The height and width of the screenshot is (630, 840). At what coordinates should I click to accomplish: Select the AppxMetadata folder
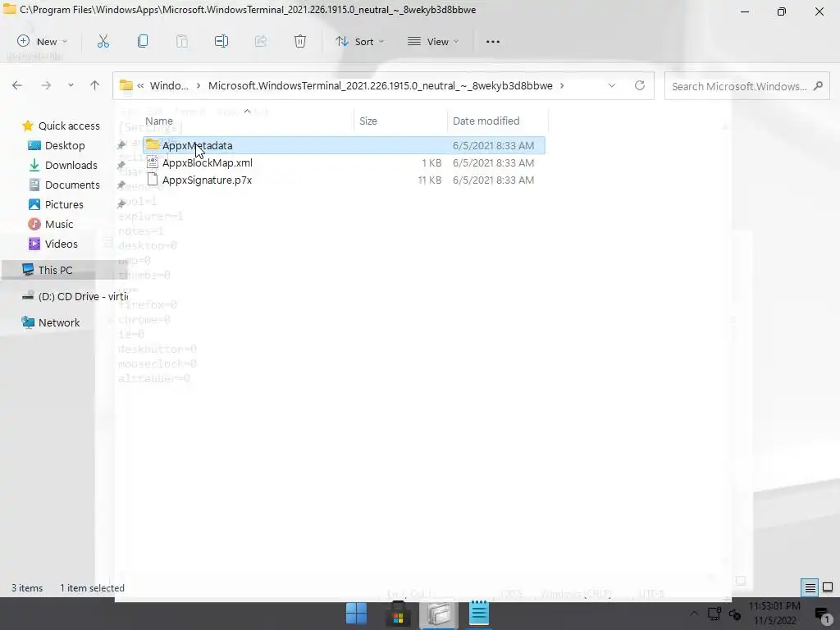coord(345,145)
